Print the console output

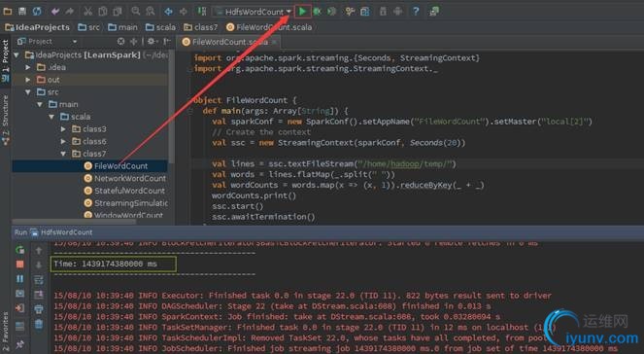39,308
